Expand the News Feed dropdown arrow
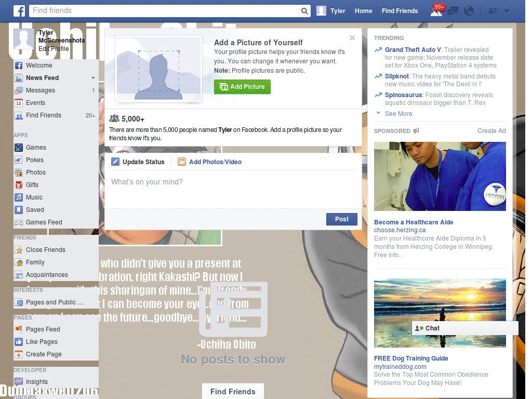The height and width of the screenshot is (399, 532). [x=93, y=78]
